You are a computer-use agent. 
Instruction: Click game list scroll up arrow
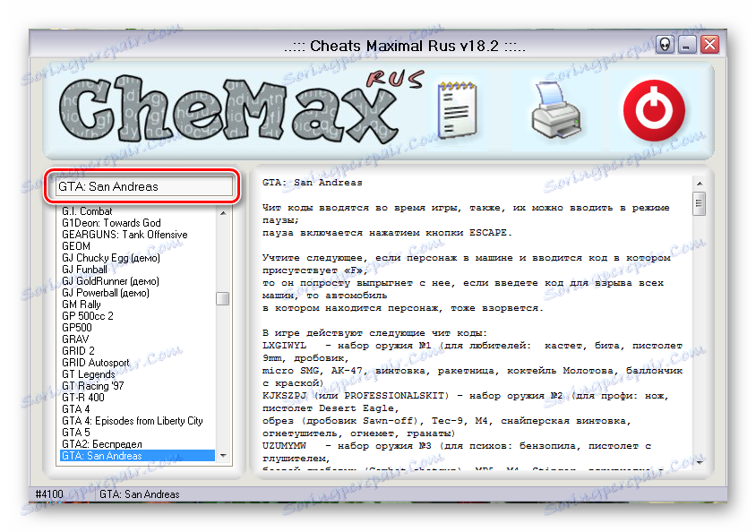223,212
